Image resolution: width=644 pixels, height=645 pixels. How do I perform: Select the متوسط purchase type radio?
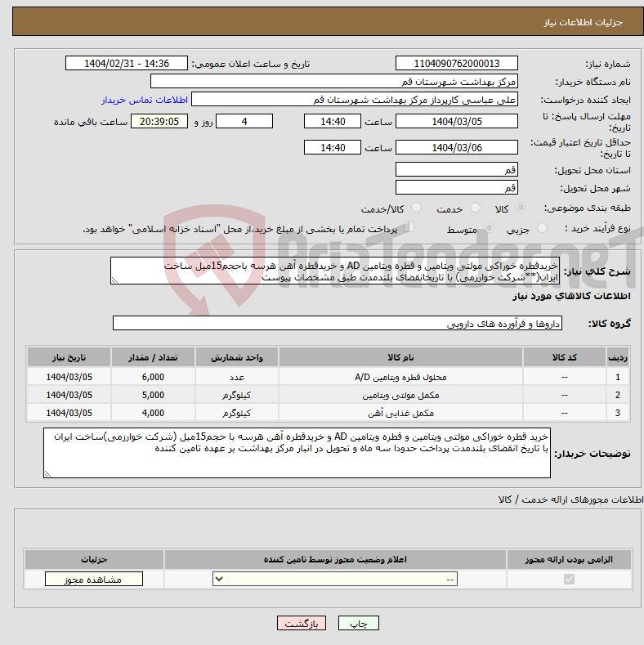click(490, 228)
